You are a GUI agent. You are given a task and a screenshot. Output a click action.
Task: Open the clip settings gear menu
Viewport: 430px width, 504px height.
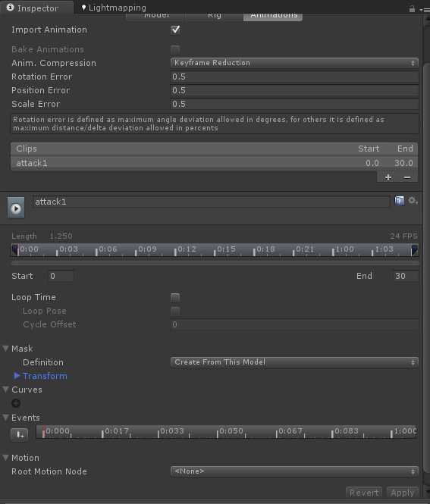tap(413, 201)
